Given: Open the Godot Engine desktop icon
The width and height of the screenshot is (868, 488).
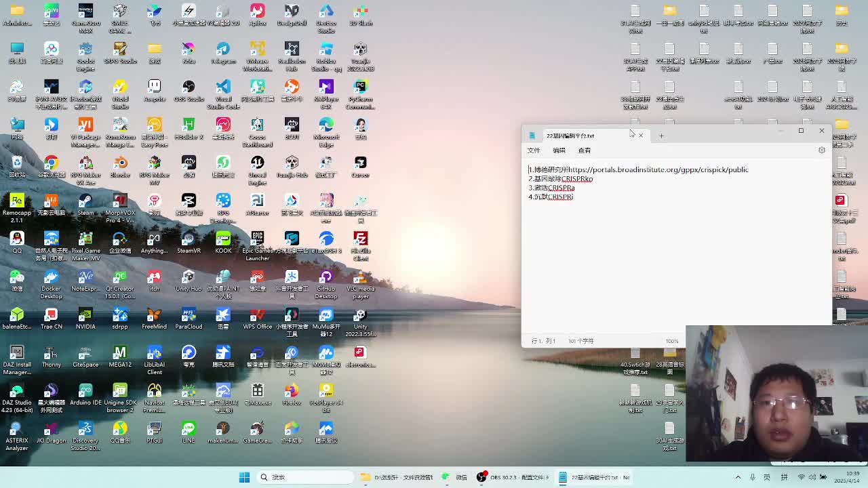Looking at the screenshot, I should [85, 56].
